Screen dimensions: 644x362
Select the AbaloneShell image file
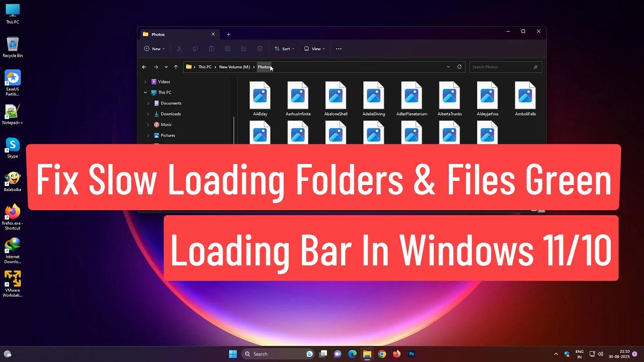[x=336, y=99]
